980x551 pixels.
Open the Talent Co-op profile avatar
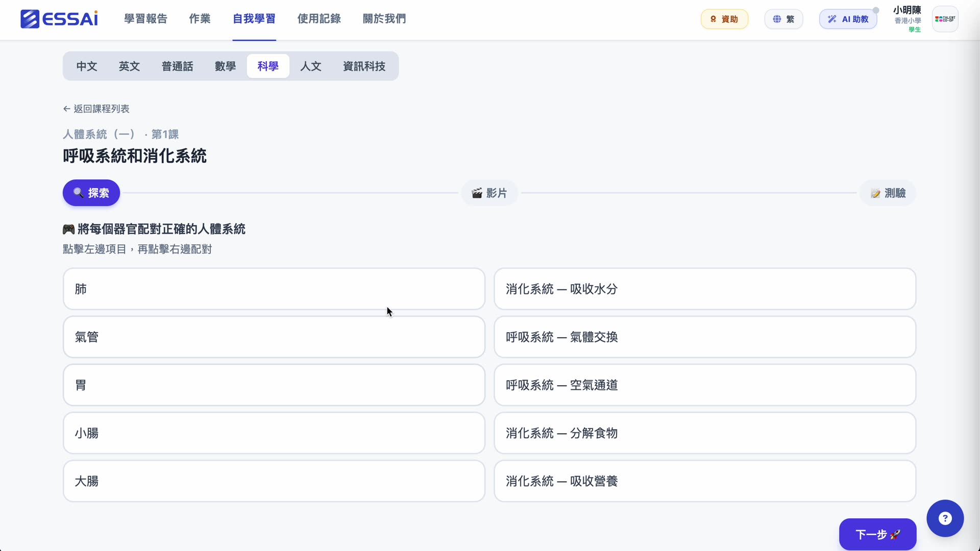click(x=945, y=19)
